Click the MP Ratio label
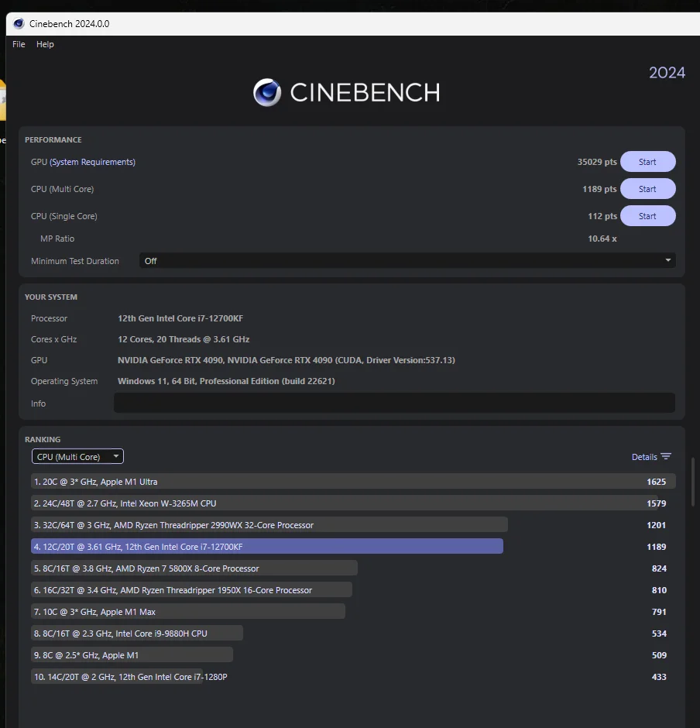Viewport: 700px width, 728px height. [x=57, y=239]
